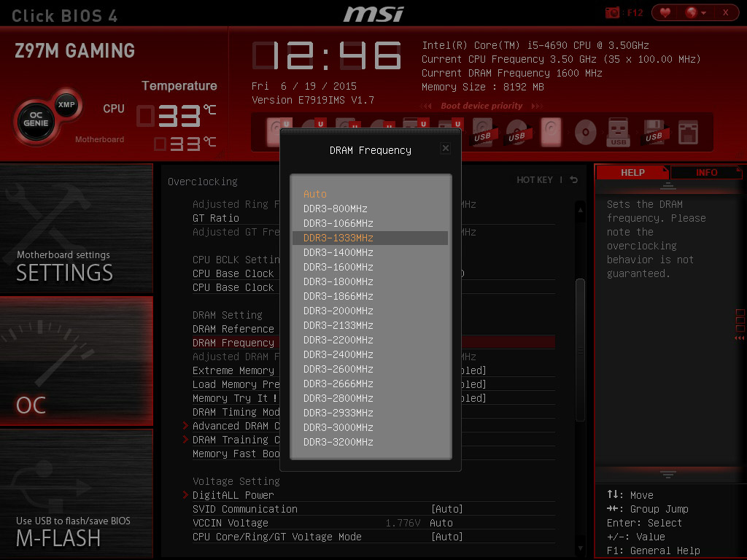Image resolution: width=747 pixels, height=560 pixels.
Task: Select the USB floppy boot device icon
Action: 654,133
